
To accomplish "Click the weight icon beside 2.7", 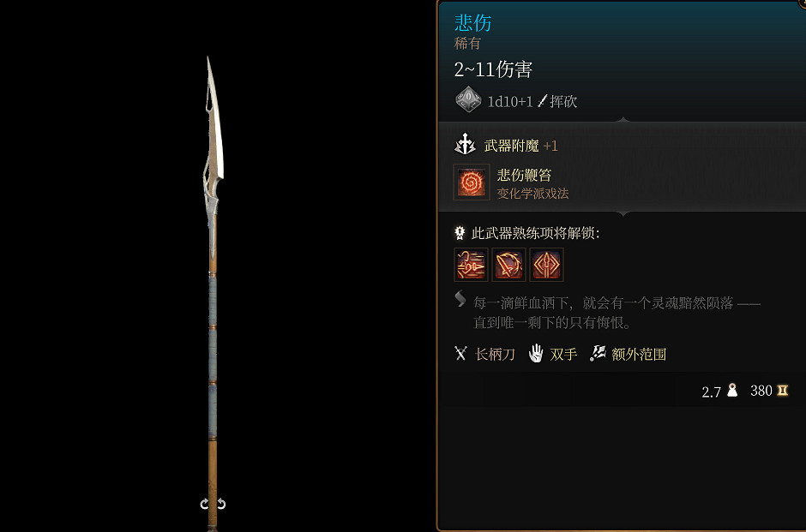I will 732,391.
